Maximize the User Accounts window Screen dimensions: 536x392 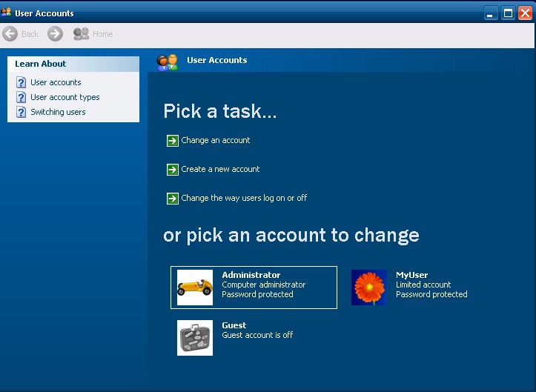[508, 13]
